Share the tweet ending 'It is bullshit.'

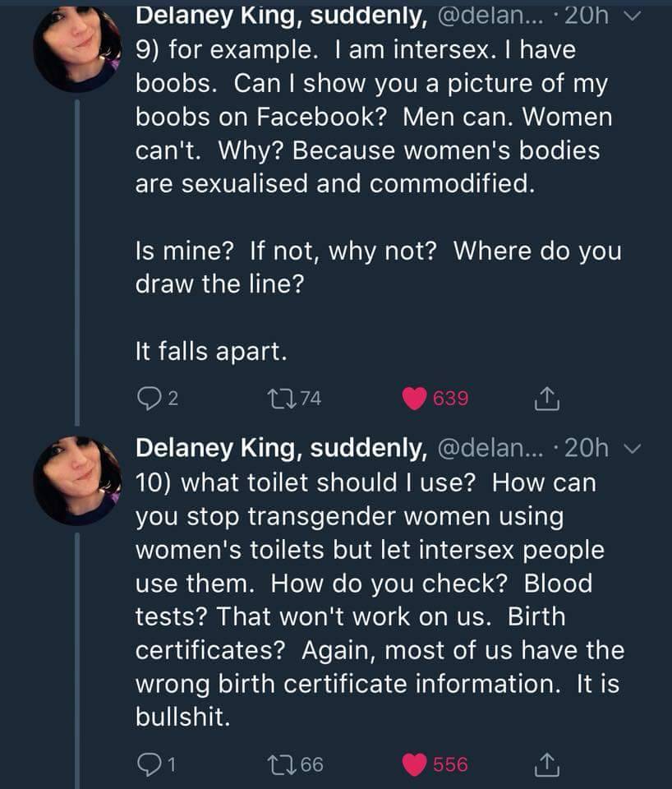tap(545, 764)
